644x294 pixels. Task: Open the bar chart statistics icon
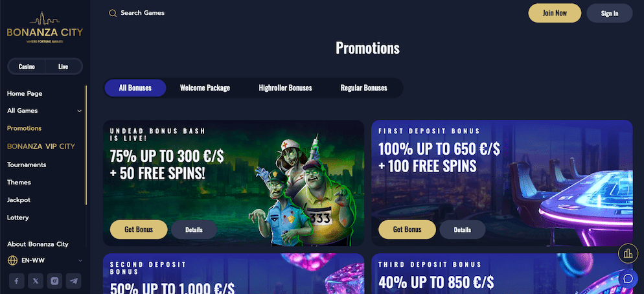[628, 253]
